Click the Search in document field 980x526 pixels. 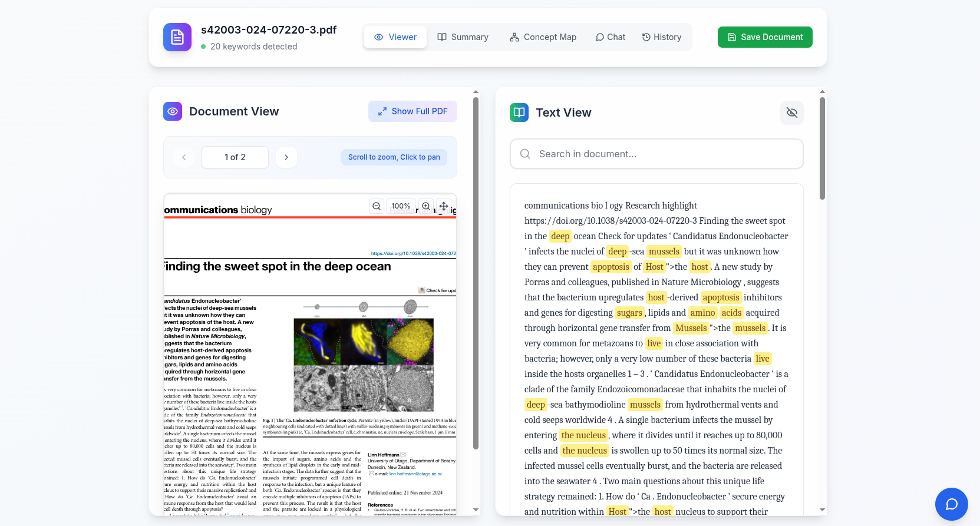pyautogui.click(x=656, y=154)
